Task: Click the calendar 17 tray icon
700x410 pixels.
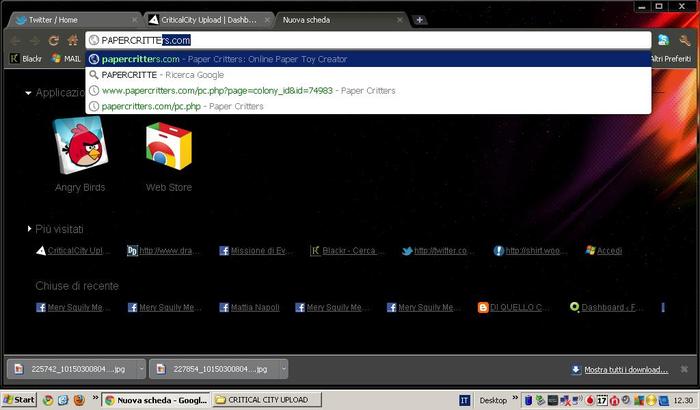Action: (x=602, y=400)
